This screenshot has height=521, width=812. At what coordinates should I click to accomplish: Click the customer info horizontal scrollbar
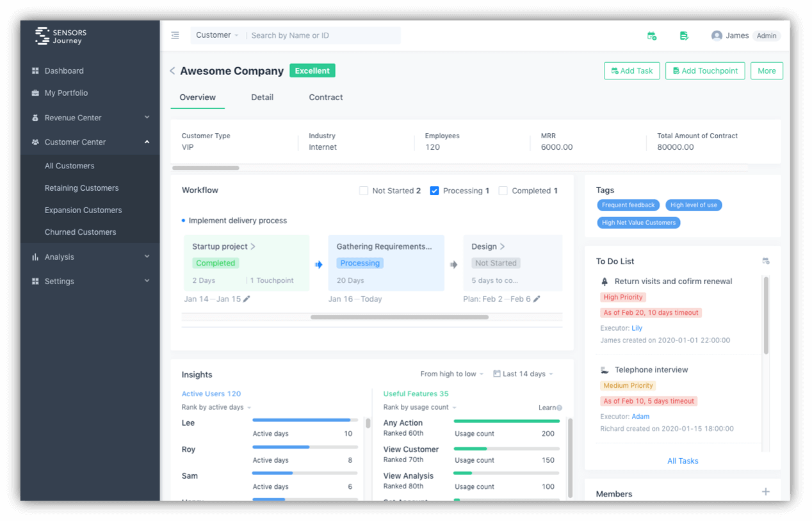(x=206, y=168)
